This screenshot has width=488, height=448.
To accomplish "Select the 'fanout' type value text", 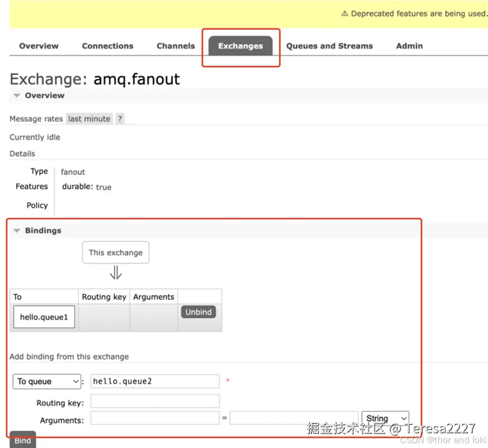I will point(73,172).
